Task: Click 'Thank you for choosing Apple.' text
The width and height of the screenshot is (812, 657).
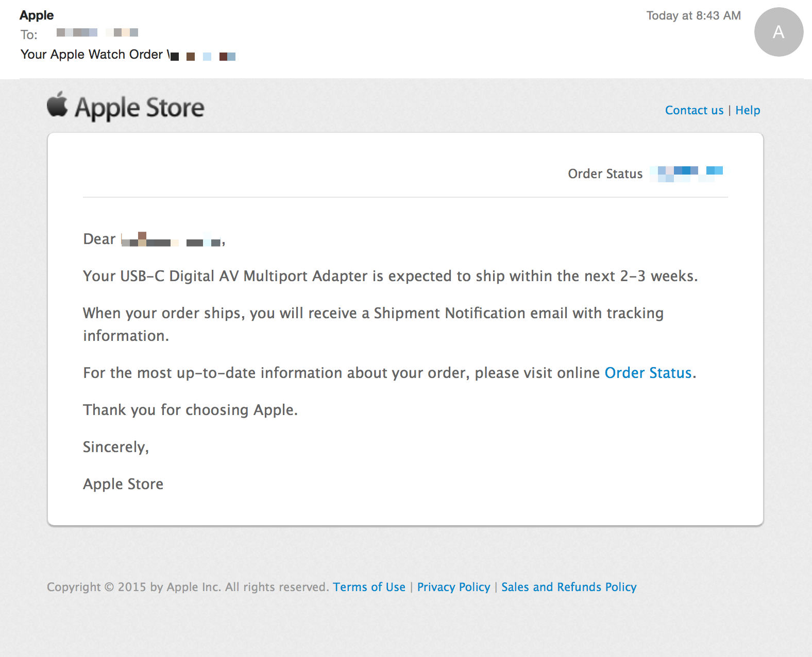Action: click(190, 410)
